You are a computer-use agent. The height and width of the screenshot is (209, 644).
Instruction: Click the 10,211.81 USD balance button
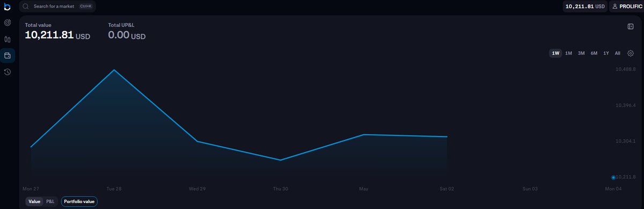[x=584, y=6]
